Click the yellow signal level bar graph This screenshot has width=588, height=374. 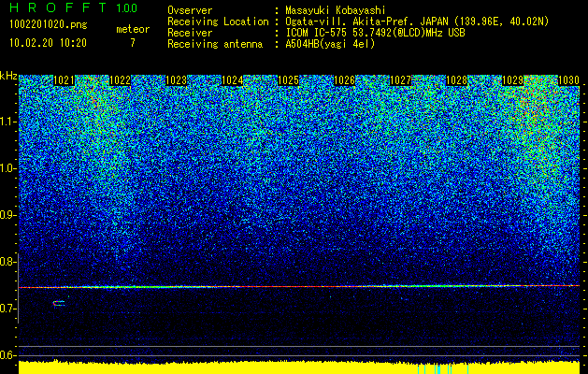pos(299,367)
